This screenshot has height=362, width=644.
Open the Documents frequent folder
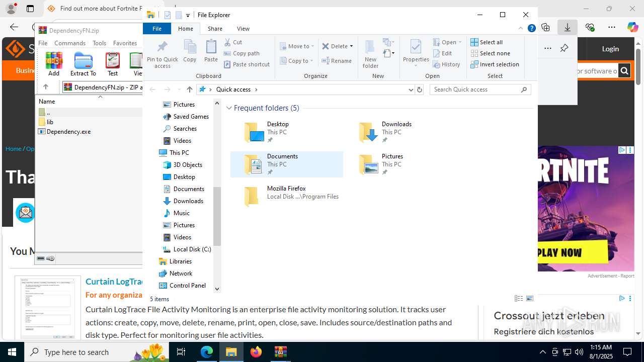click(x=287, y=164)
